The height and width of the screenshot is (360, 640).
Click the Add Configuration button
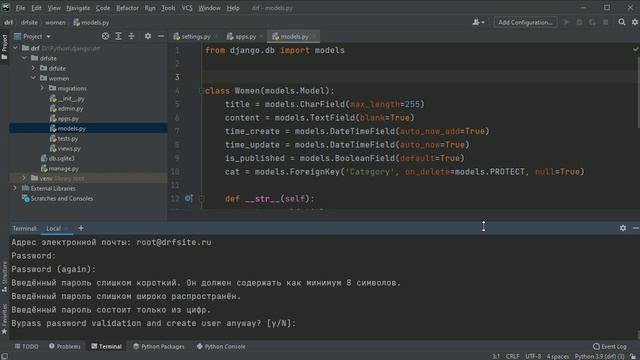click(x=525, y=22)
